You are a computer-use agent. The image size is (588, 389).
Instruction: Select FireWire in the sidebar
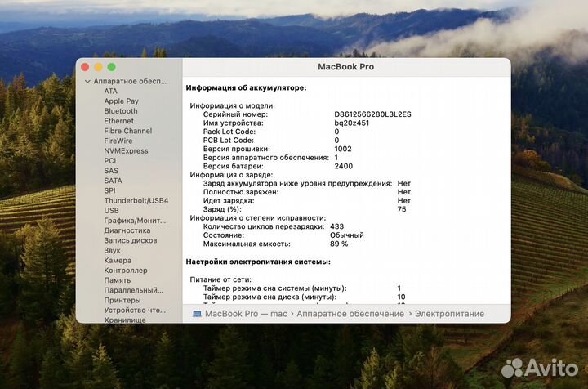coord(118,141)
